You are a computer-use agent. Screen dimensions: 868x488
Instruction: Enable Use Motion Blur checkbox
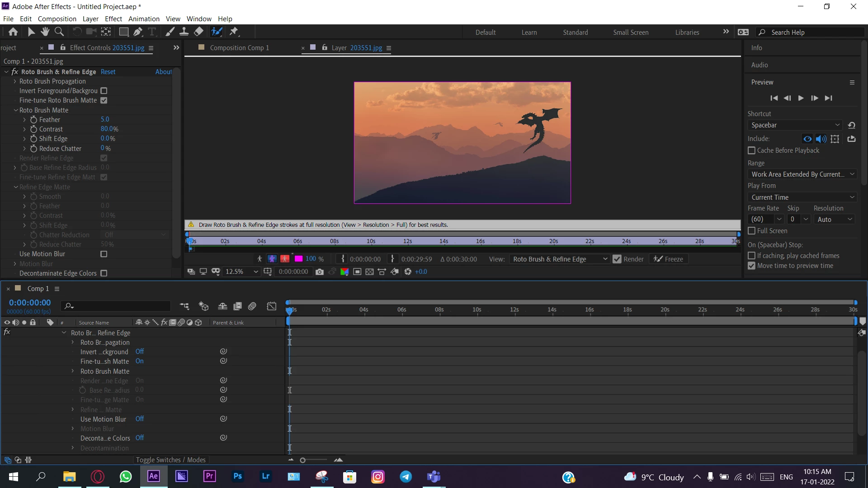click(x=104, y=254)
